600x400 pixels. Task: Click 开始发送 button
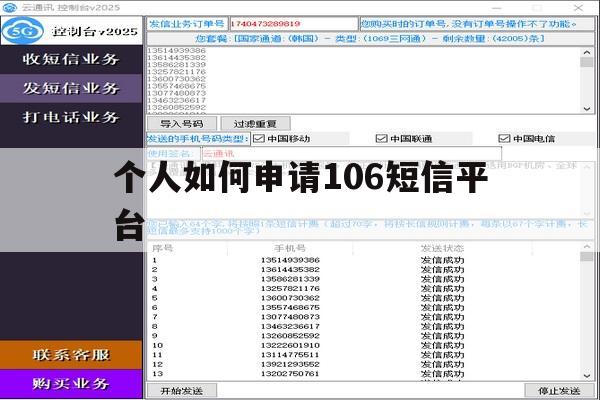click(182, 391)
